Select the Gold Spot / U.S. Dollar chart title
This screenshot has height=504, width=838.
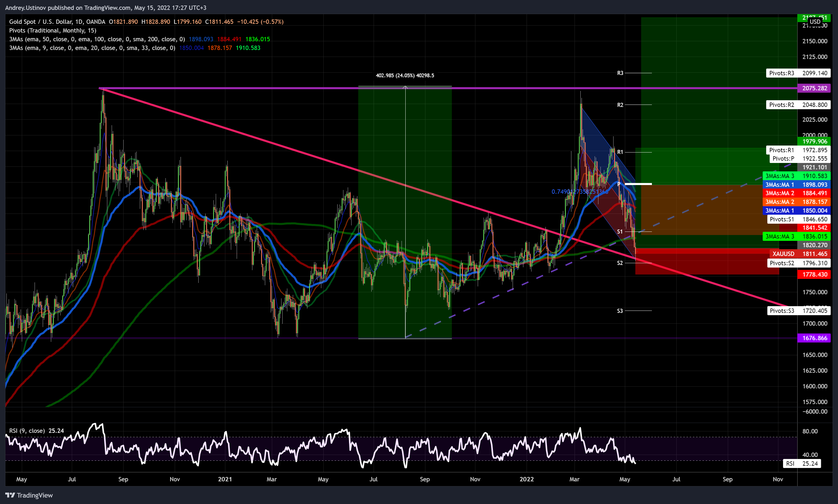57,22
